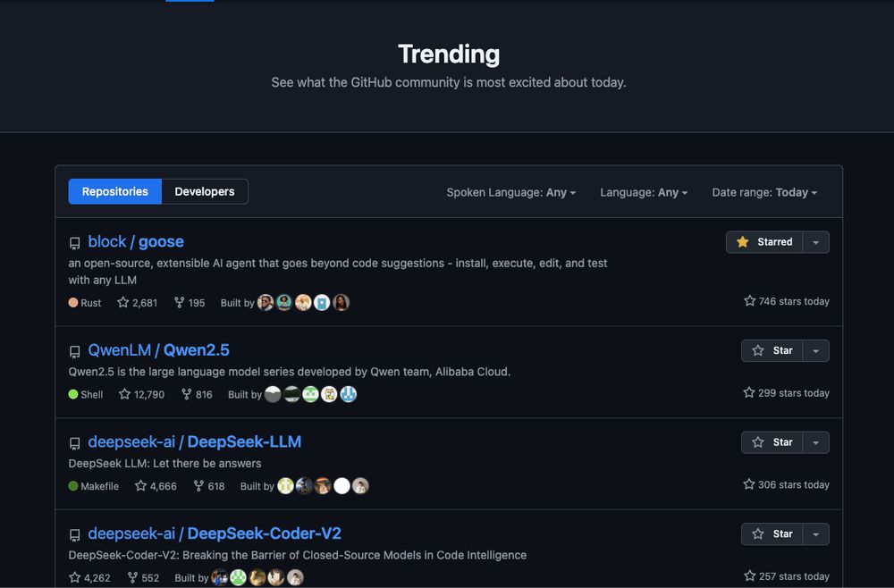The image size is (894, 588).
Task: Click the DeepSeek LLM: Let there be answers text
Action: 164,463
